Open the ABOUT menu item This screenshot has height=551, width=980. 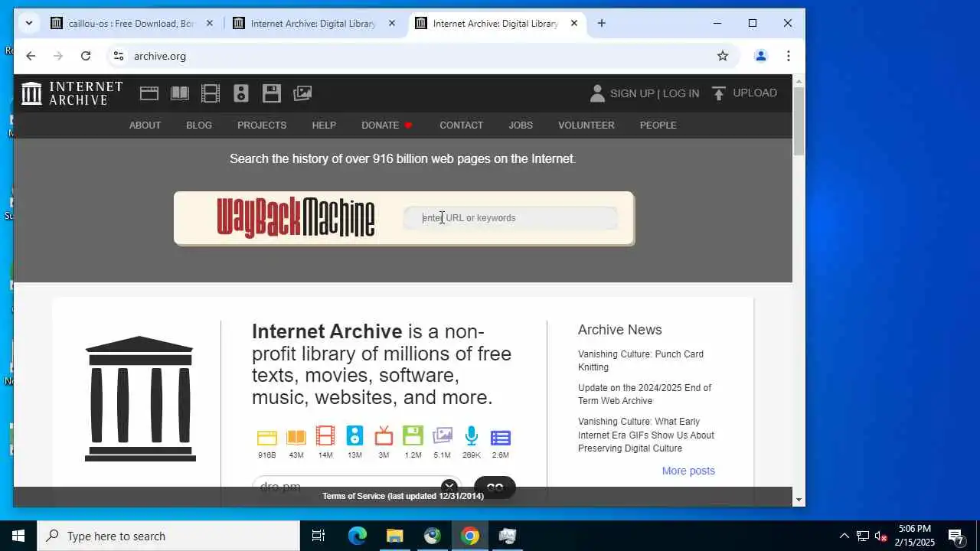tap(145, 125)
